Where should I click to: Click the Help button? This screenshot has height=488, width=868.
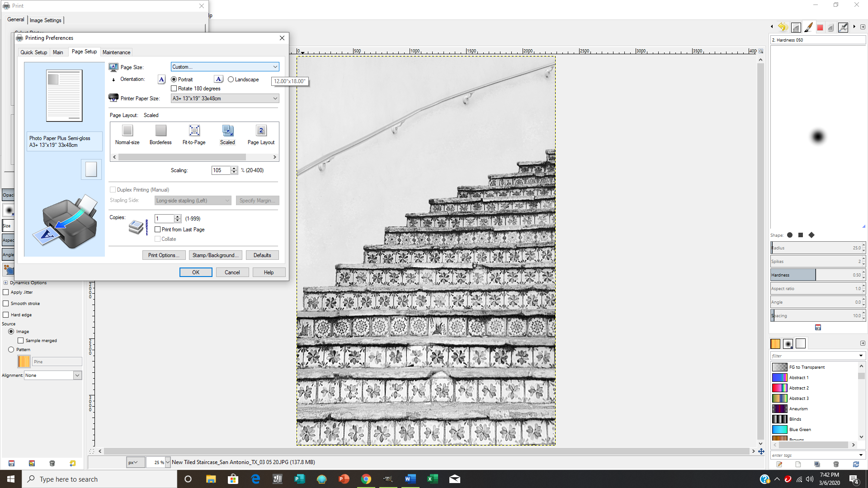click(269, 272)
